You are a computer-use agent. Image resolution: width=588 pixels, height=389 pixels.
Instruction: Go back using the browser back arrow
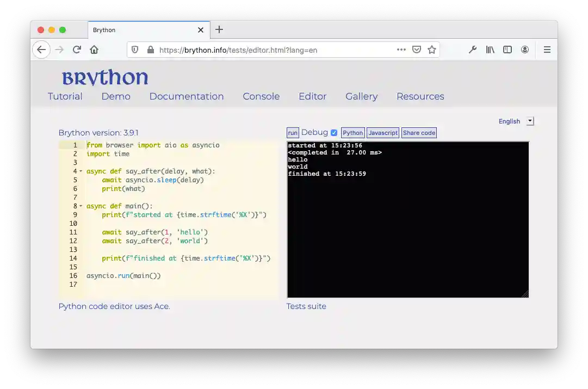(41, 50)
